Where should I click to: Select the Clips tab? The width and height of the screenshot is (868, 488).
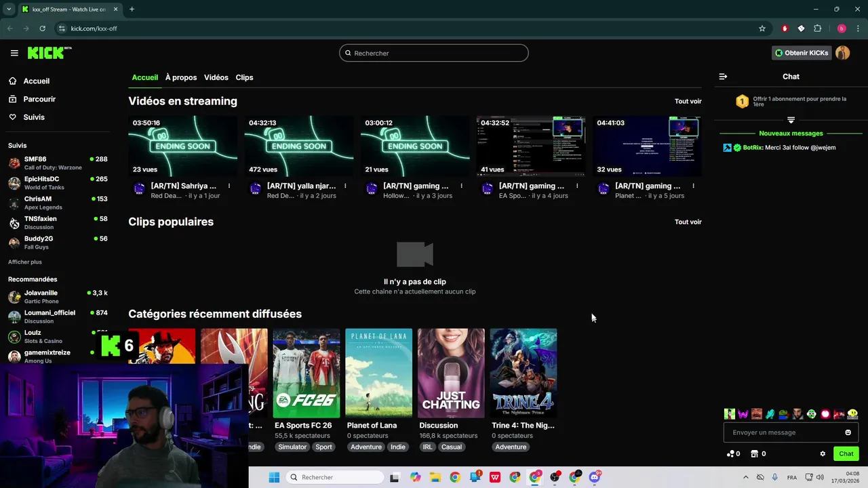pyautogui.click(x=244, y=77)
